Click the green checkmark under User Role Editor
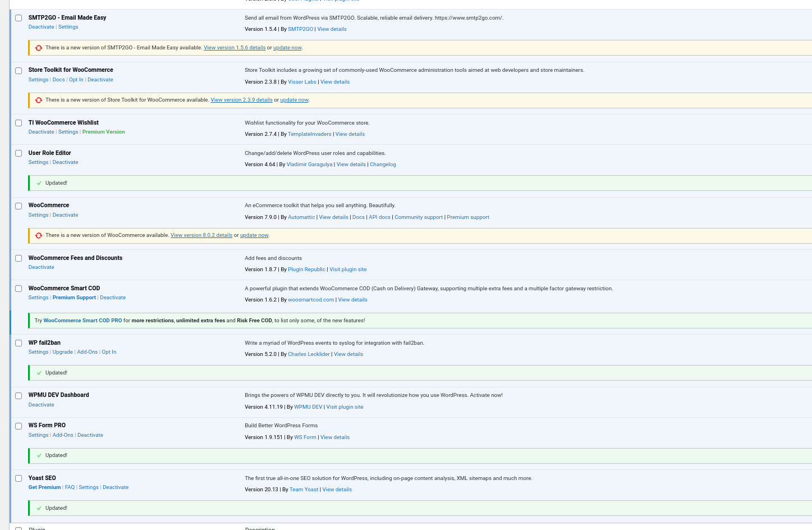 point(39,183)
